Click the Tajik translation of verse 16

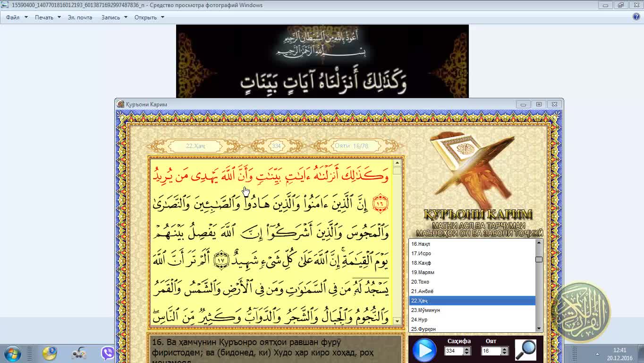point(275,350)
